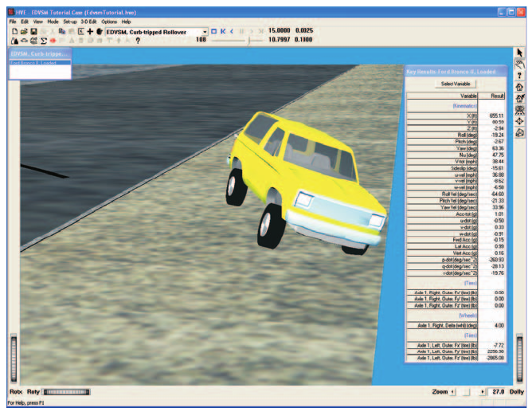The image size is (532, 412).
Task: Open the View menu
Action: pos(37,22)
